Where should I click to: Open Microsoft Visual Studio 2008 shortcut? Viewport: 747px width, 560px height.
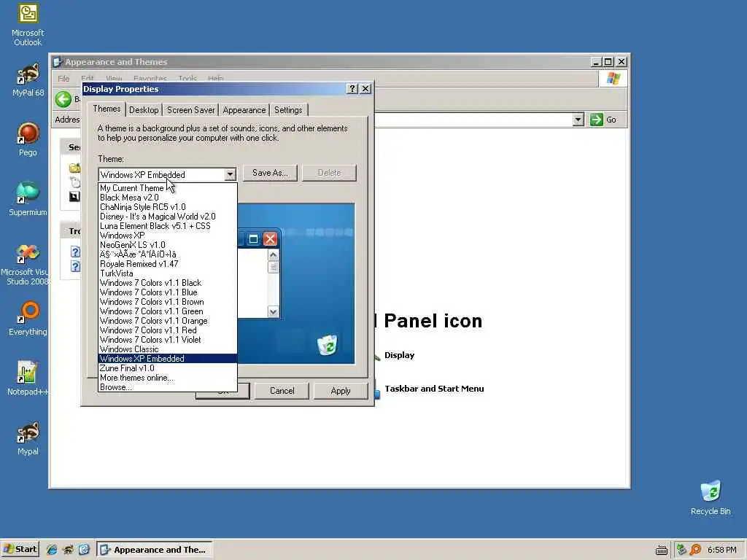tap(25, 265)
